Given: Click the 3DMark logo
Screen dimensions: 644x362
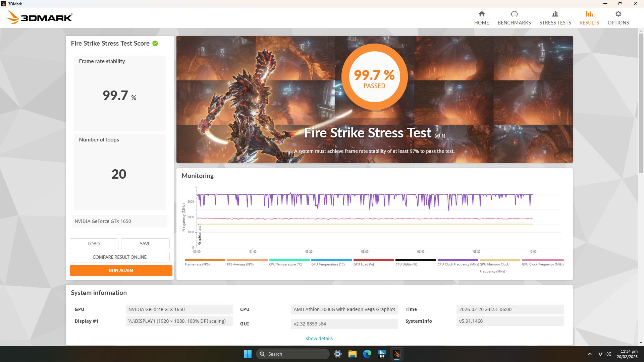Looking at the screenshot, I should (40, 17).
